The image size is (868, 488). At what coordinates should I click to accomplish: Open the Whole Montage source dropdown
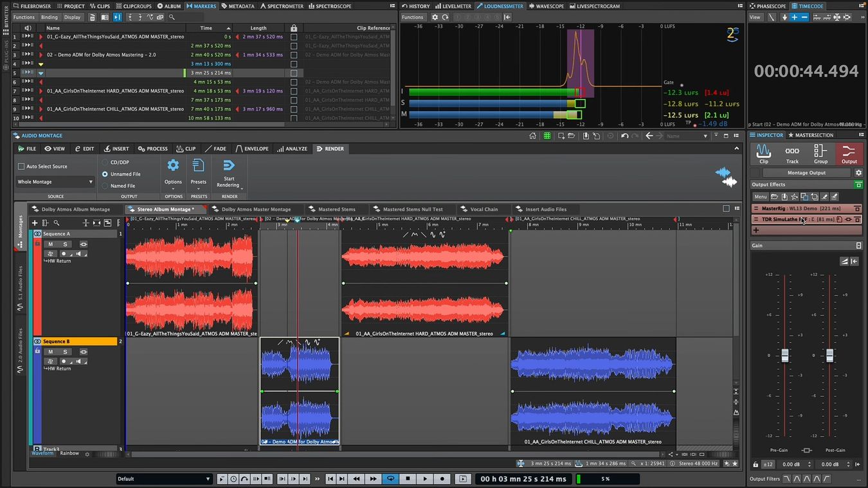(x=55, y=182)
